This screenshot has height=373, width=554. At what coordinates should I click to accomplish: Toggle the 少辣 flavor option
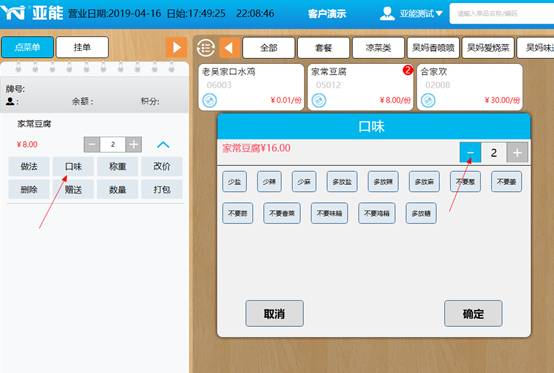(269, 182)
